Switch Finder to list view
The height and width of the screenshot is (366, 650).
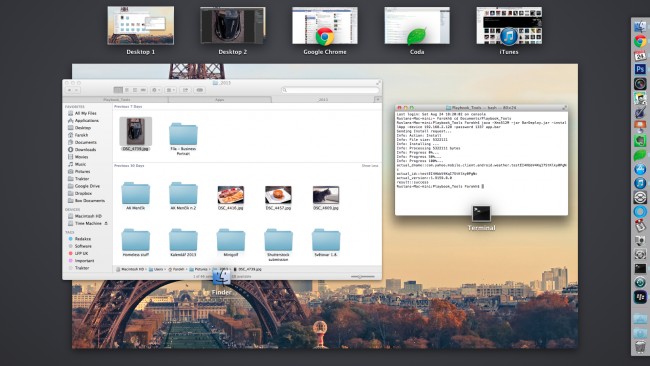point(126,90)
